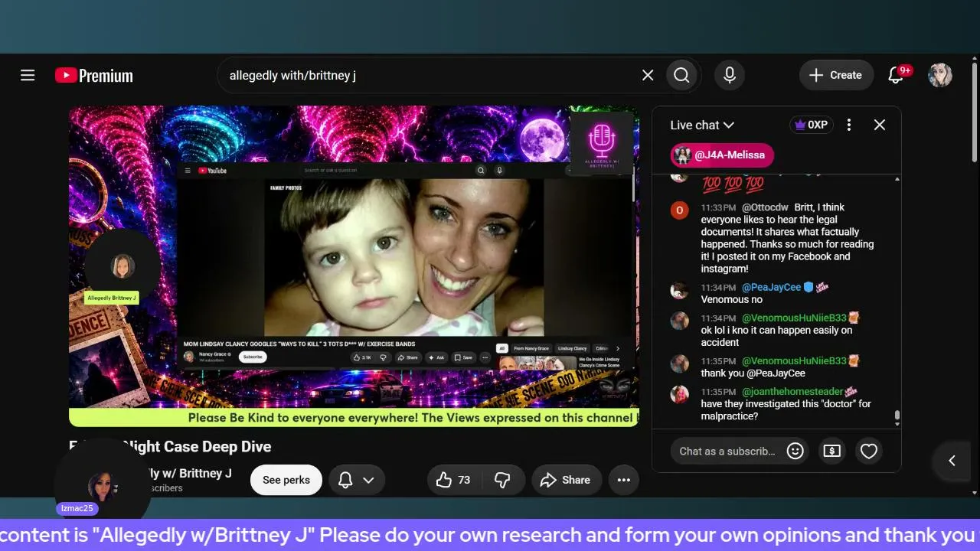Share this video
The height and width of the screenshot is (551, 980).
[x=567, y=480]
